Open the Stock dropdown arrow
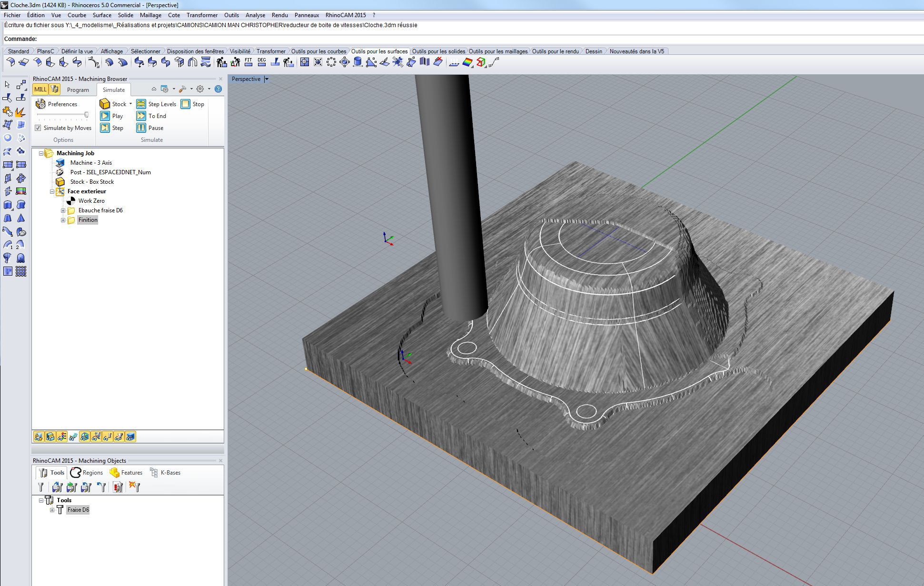Screen dimensions: 924x586 click(x=130, y=104)
